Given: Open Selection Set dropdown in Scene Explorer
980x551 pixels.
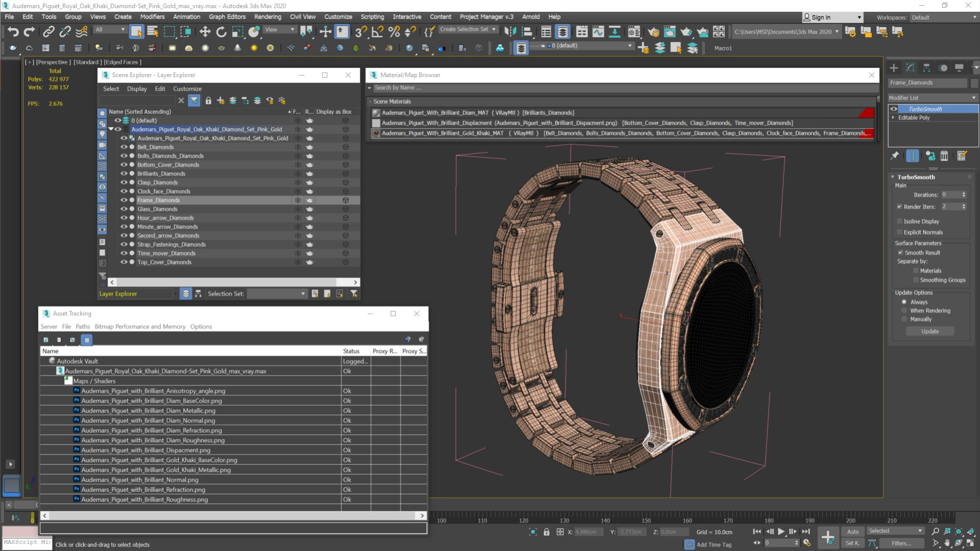Looking at the screenshot, I should tap(277, 294).
